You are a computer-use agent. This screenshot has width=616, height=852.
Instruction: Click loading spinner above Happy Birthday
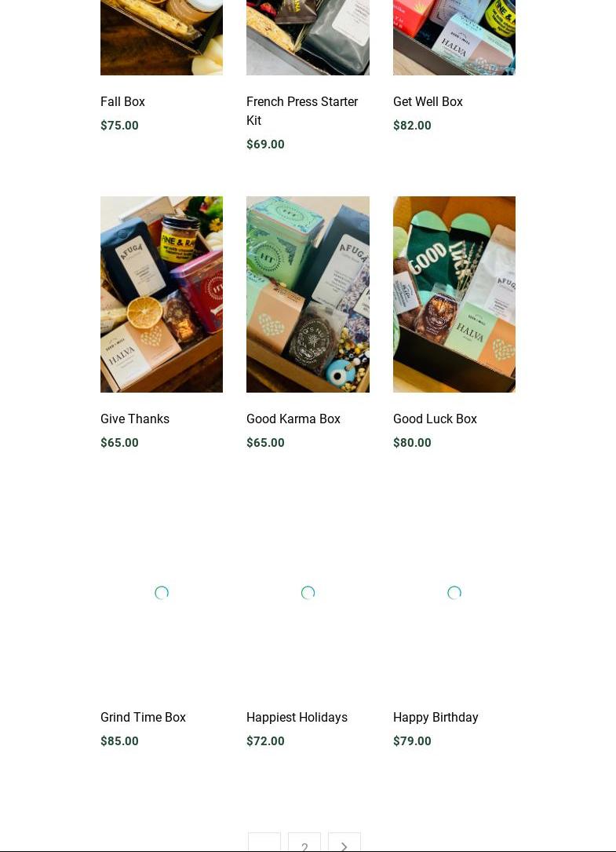tap(454, 593)
